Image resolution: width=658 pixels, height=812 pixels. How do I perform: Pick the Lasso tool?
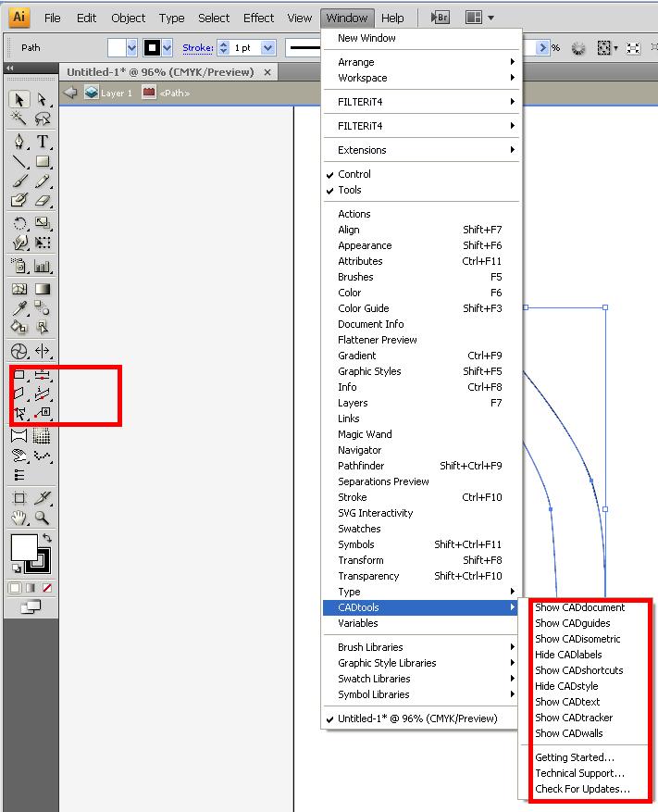point(43,119)
